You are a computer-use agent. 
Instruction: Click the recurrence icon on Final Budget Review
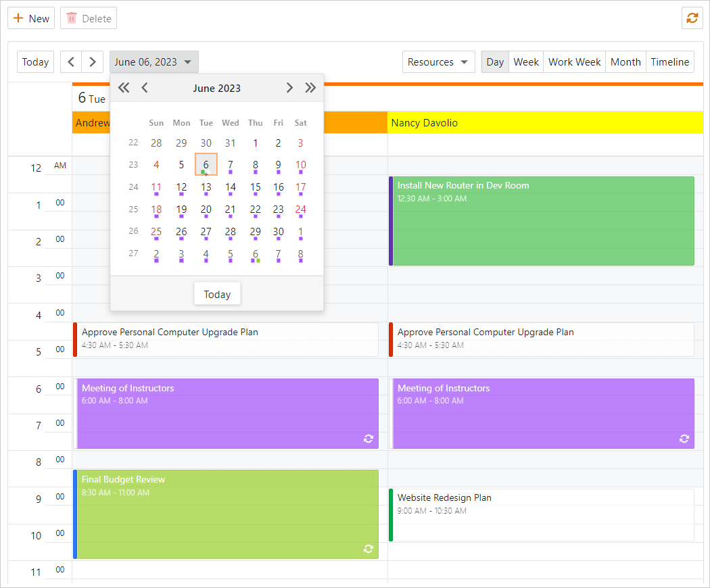(x=369, y=549)
